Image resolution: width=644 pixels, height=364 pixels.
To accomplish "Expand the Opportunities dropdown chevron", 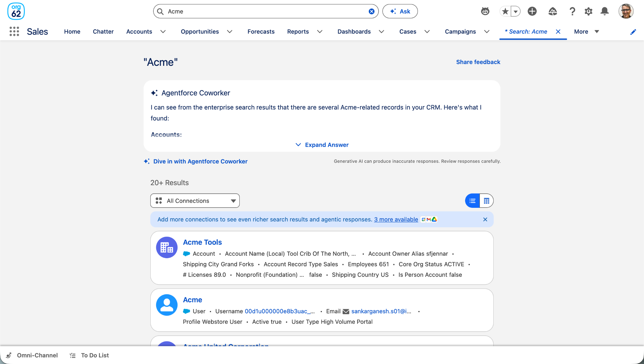I will click(230, 31).
